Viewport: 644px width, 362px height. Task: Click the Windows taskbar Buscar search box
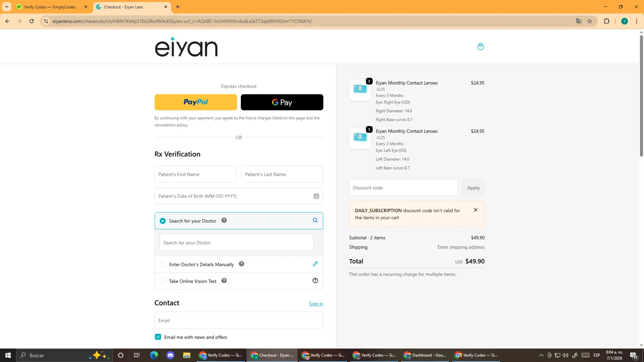[x=64, y=355]
